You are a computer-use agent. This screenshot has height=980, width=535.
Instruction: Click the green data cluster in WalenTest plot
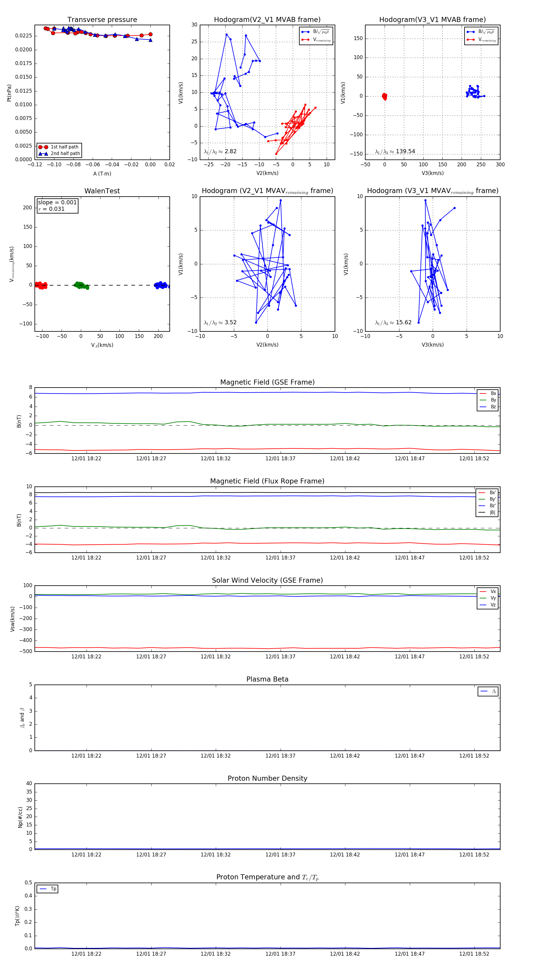(x=81, y=285)
